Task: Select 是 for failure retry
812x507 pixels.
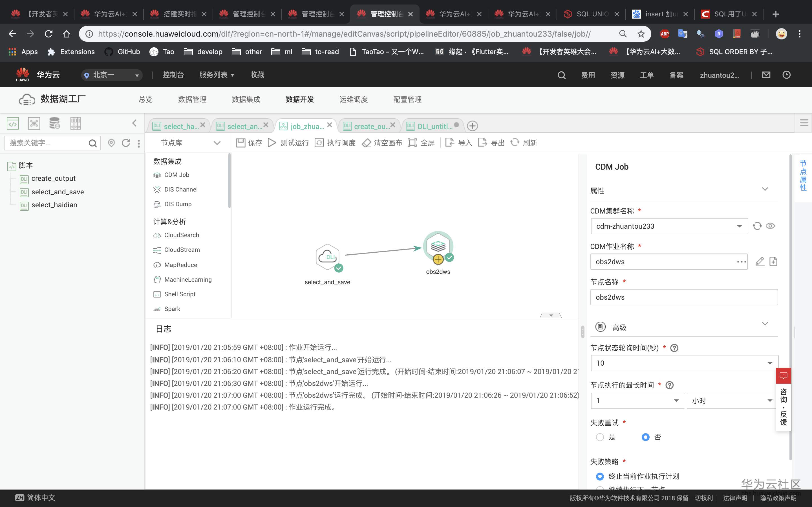Action: click(x=600, y=437)
